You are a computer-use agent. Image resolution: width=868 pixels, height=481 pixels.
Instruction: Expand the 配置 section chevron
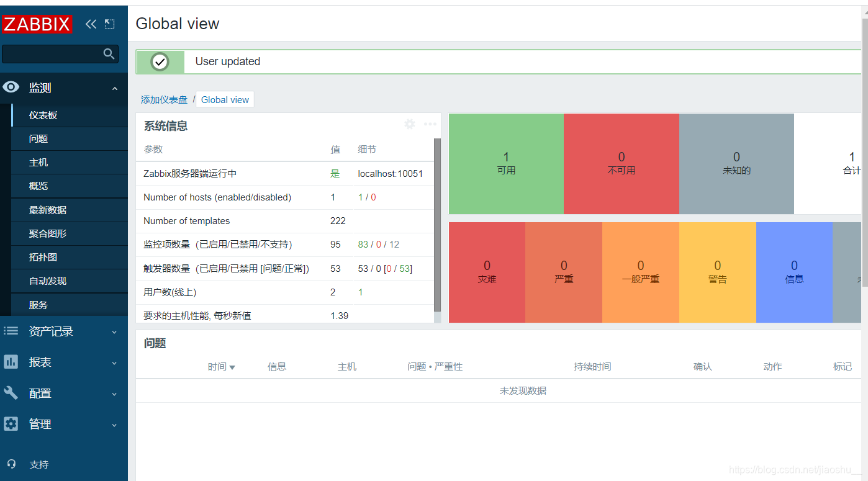coord(114,394)
